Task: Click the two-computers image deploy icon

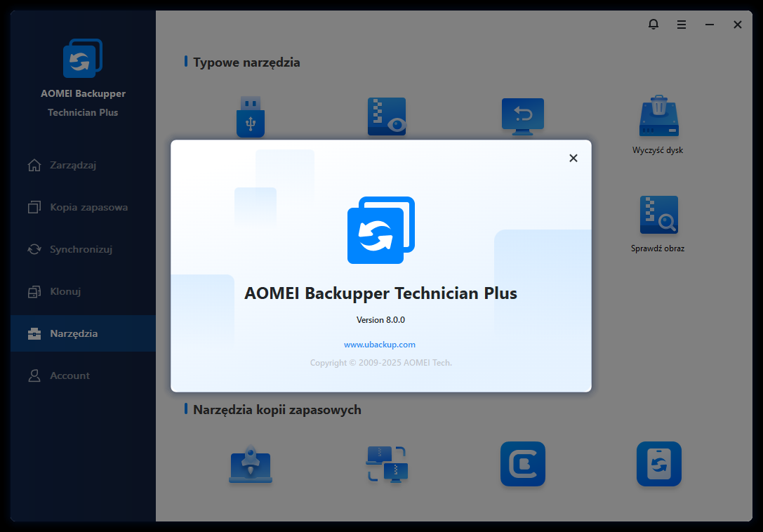Action: tap(387, 464)
